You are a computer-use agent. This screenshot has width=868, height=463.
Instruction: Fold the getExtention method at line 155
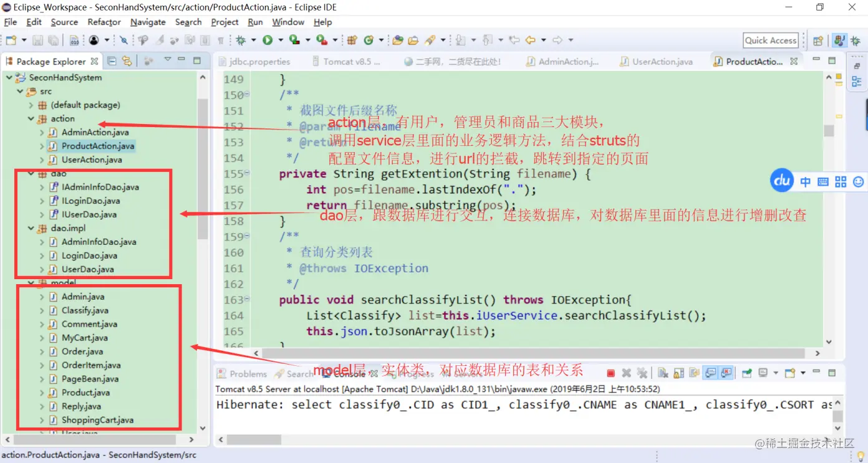(247, 173)
